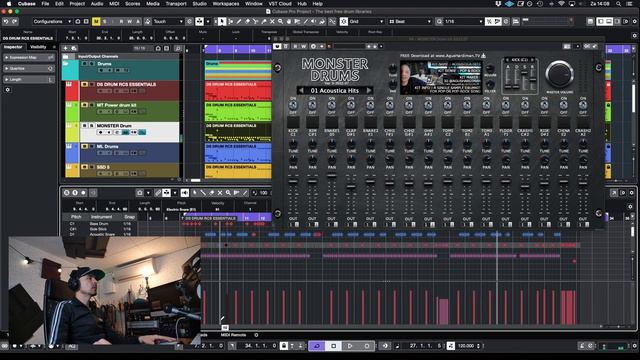This screenshot has width=640, height=360.
Task: Toggle global Write (W) automation button
Action: pos(129,21)
